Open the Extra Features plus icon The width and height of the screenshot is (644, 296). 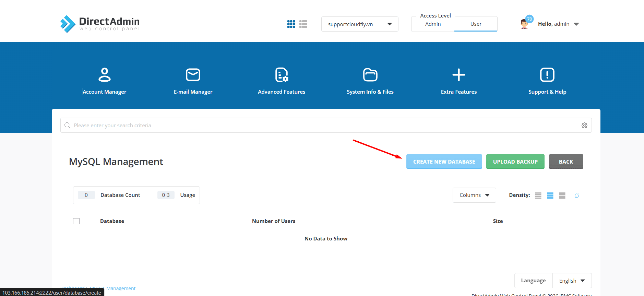coord(458,75)
